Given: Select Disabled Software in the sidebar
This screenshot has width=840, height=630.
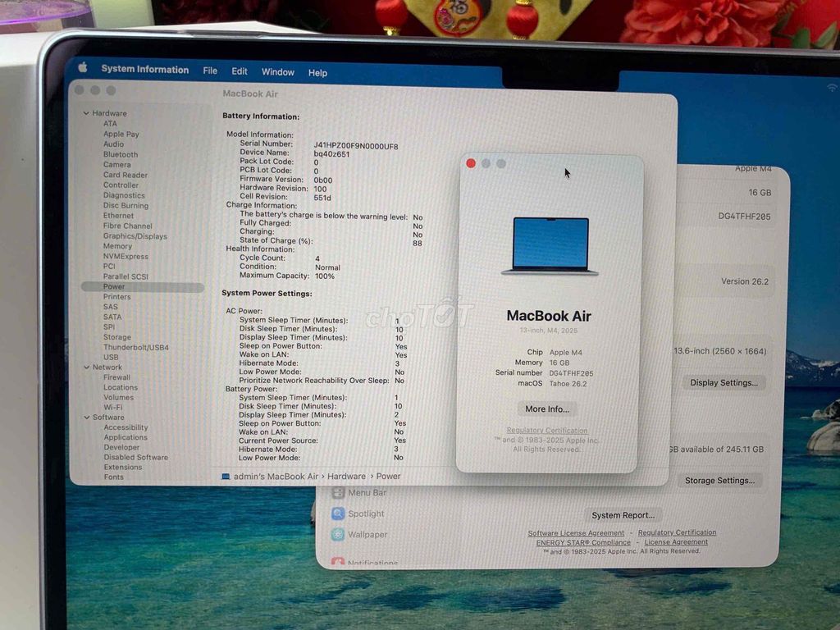Looking at the screenshot, I should pos(136,458).
